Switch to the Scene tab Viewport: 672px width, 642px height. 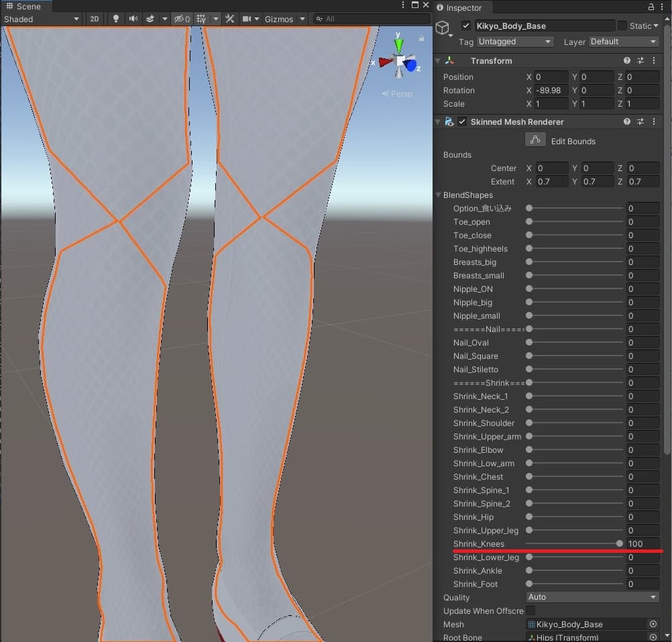[24, 7]
